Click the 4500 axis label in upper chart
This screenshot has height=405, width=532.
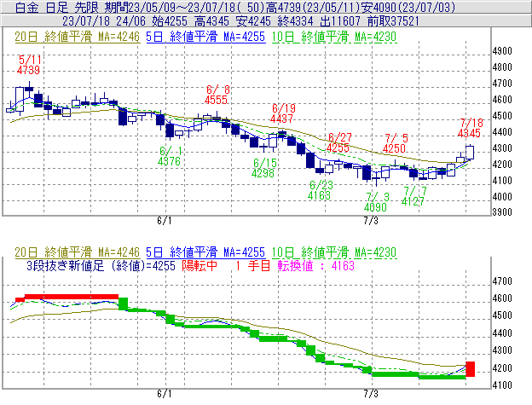pyautogui.click(x=502, y=116)
